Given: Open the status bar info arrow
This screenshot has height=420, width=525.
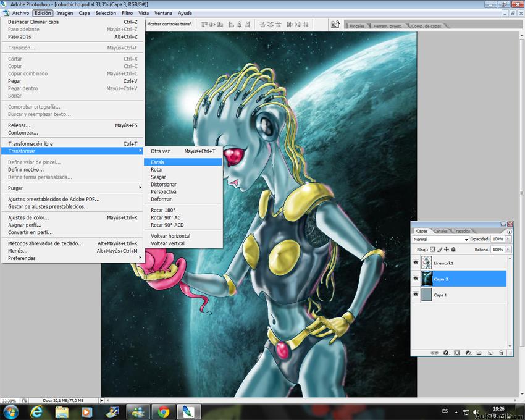Looking at the screenshot, I should [x=101, y=401].
